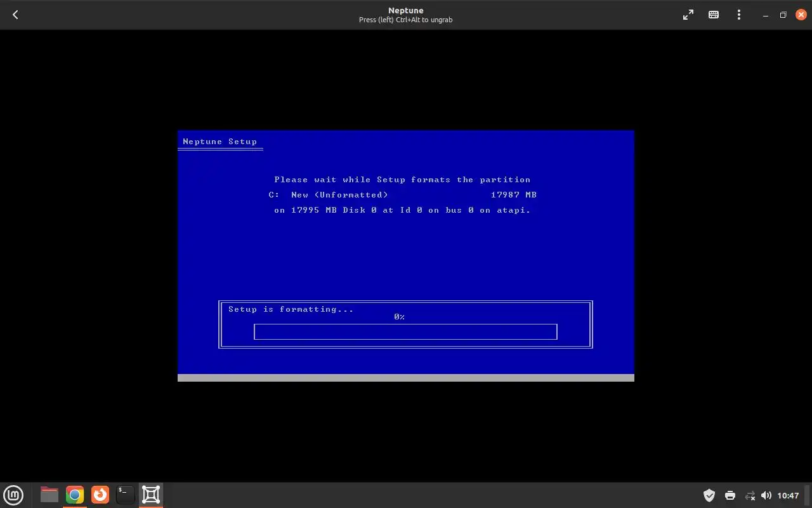Image resolution: width=812 pixels, height=508 pixels.
Task: Launch the Files manager from the taskbar
Action: 49,495
